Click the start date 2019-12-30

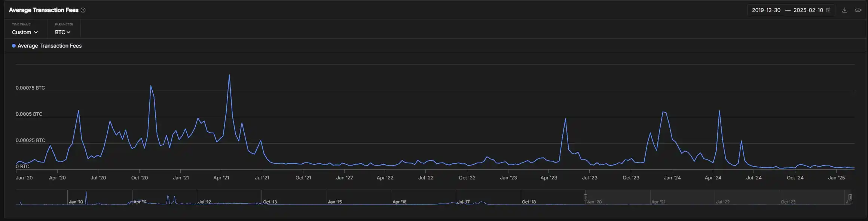click(x=766, y=10)
